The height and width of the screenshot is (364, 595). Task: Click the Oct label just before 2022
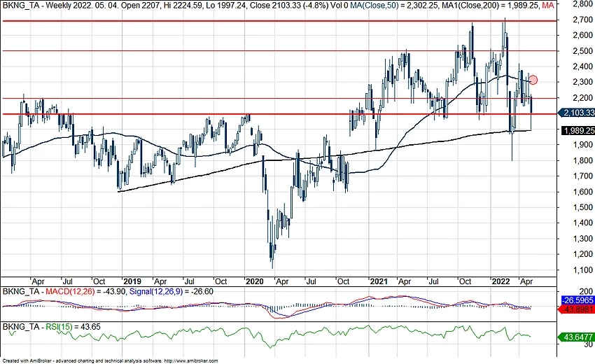coord(465,281)
